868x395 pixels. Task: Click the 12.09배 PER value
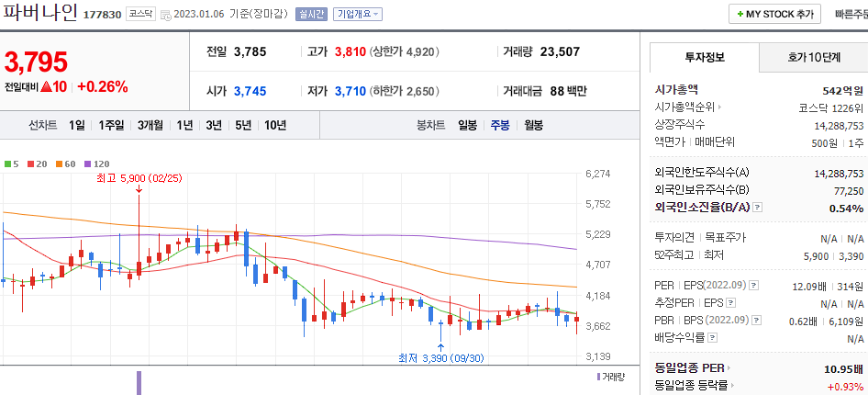[809, 287]
